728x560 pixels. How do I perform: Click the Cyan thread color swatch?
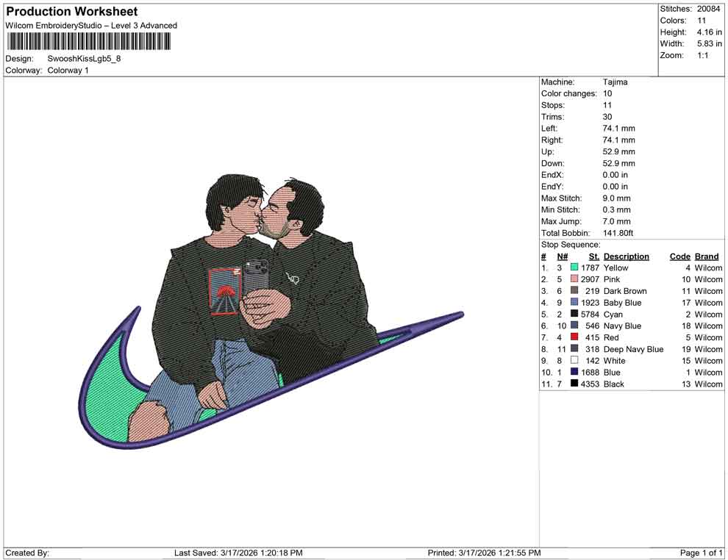pyautogui.click(x=574, y=314)
